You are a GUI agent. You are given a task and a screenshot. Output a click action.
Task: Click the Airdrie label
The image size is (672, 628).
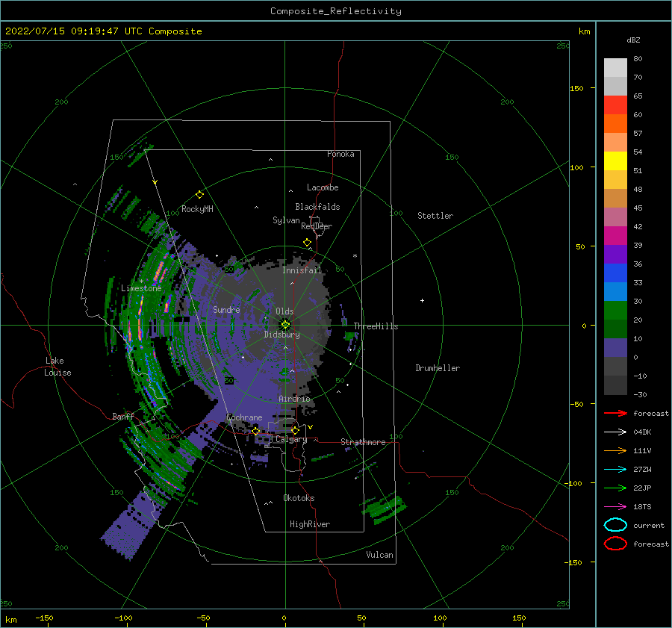(x=294, y=399)
